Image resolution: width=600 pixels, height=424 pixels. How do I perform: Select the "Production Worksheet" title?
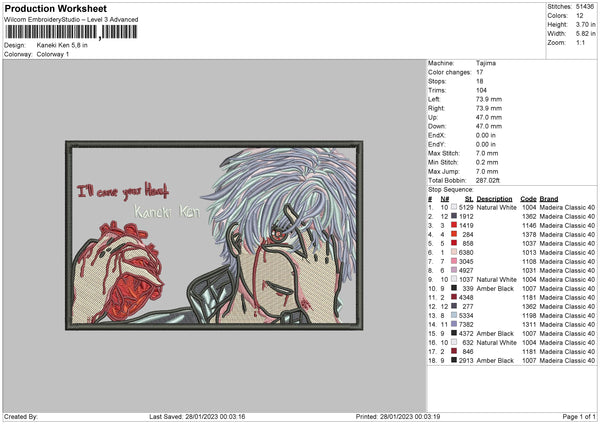click(x=55, y=8)
